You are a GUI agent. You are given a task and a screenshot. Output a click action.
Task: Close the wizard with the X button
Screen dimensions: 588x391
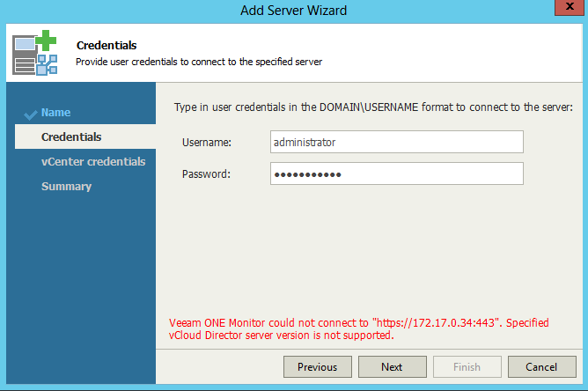[x=570, y=7]
